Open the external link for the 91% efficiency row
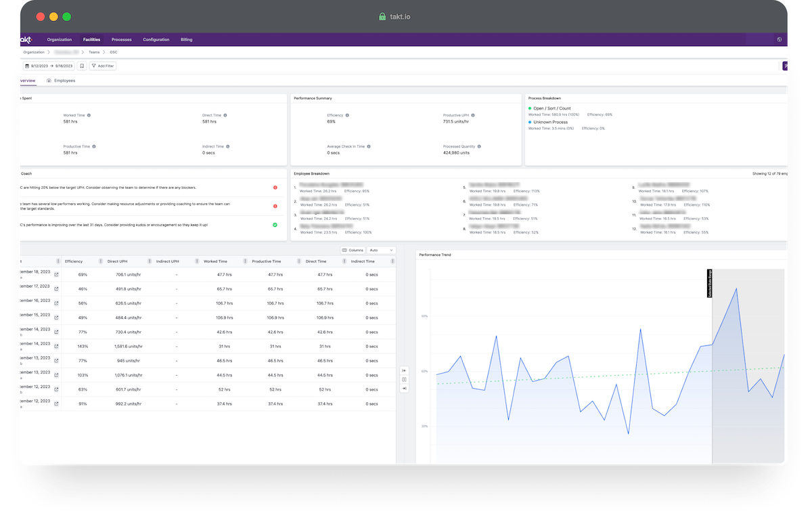The height and width of the screenshot is (522, 812). (x=57, y=404)
